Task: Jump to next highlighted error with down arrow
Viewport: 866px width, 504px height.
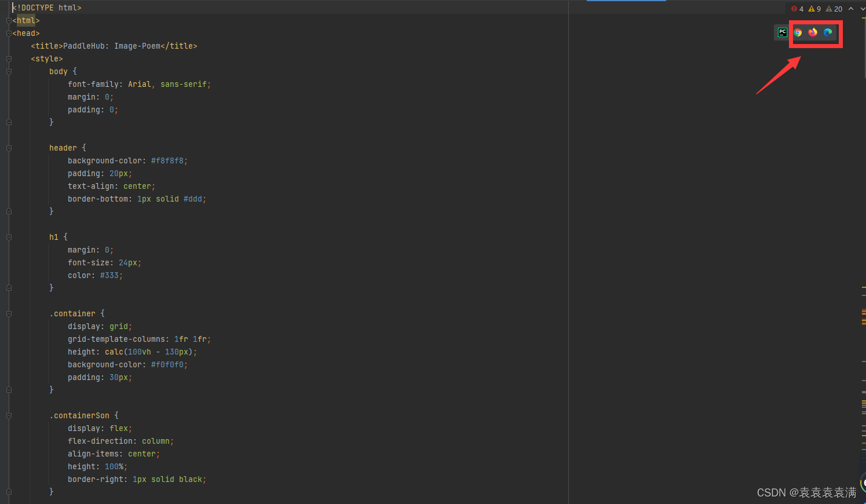Action: pos(863,9)
